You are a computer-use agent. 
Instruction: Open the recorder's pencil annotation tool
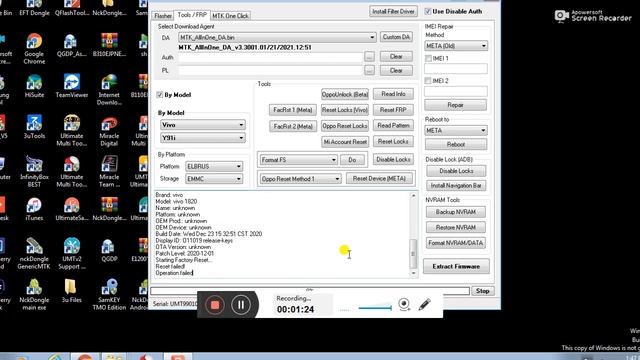pyautogui.click(x=424, y=304)
